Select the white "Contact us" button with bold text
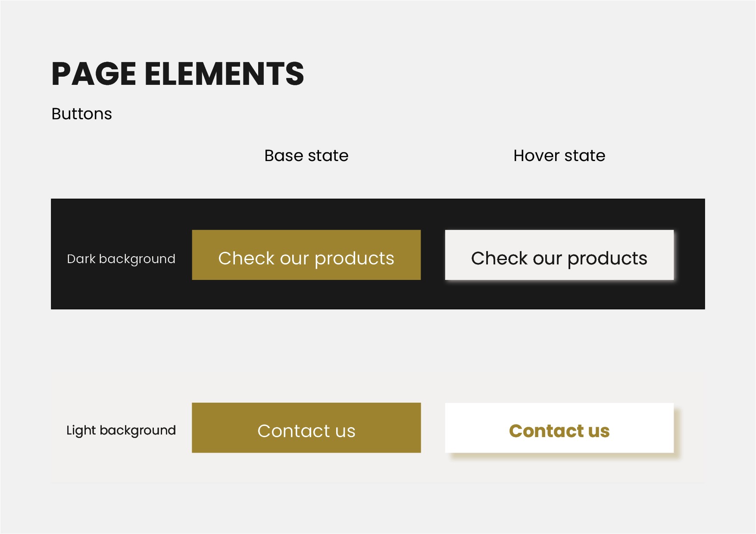 coord(559,428)
